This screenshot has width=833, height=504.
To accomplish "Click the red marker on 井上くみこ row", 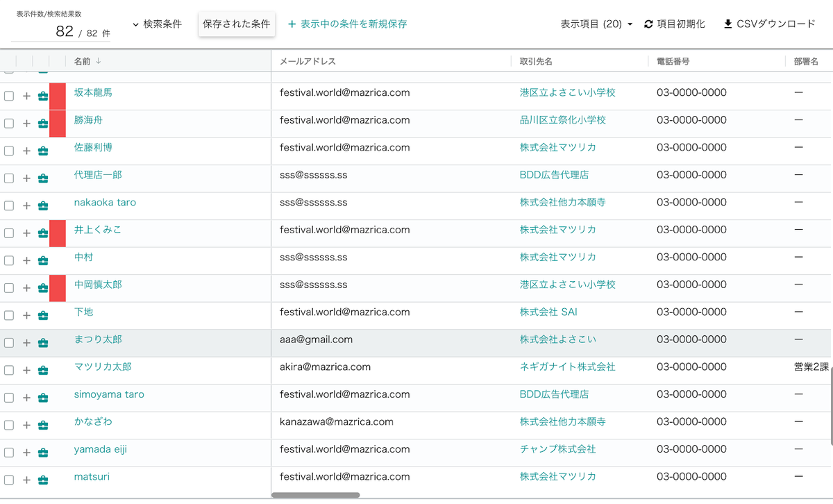I will pyautogui.click(x=58, y=233).
